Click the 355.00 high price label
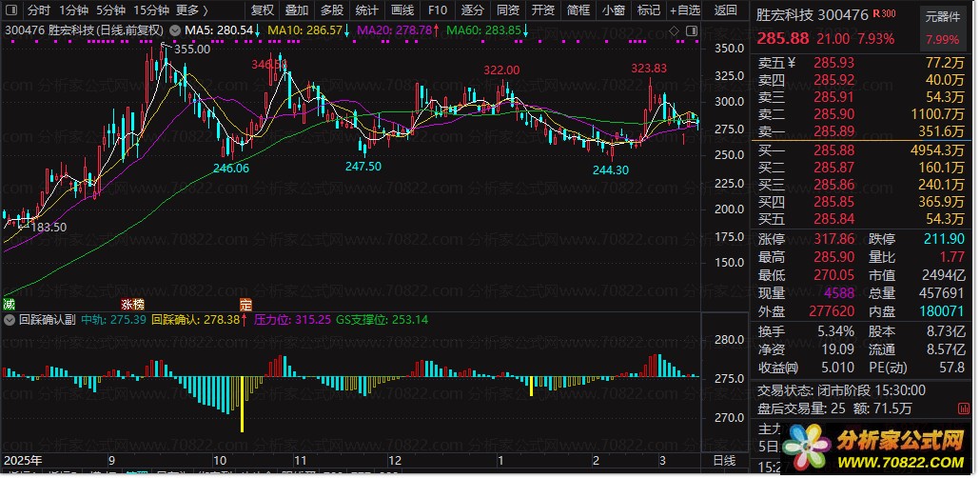The width and height of the screenshot is (980, 478). pos(194,50)
